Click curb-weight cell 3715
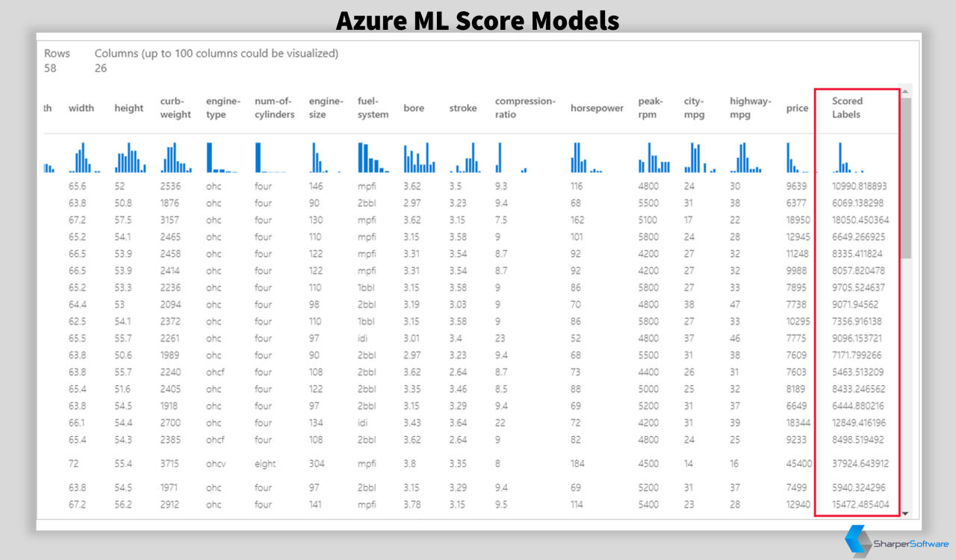 click(x=170, y=464)
